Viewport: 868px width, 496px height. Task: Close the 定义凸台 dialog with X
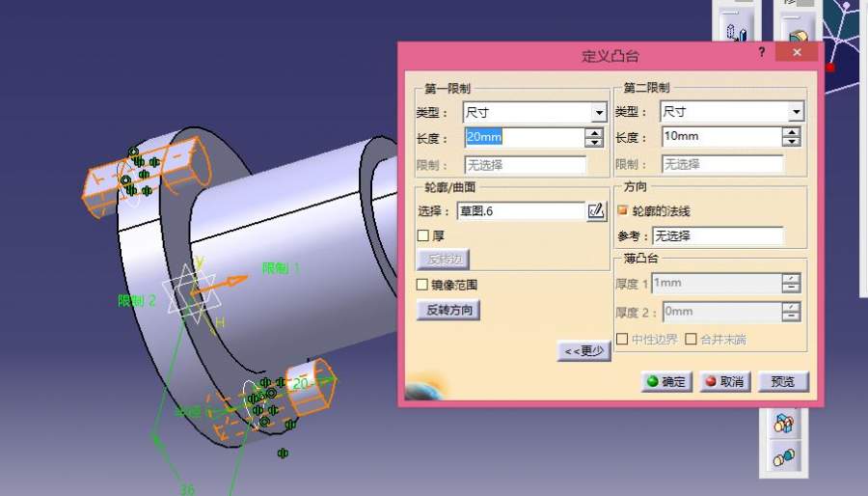point(797,52)
